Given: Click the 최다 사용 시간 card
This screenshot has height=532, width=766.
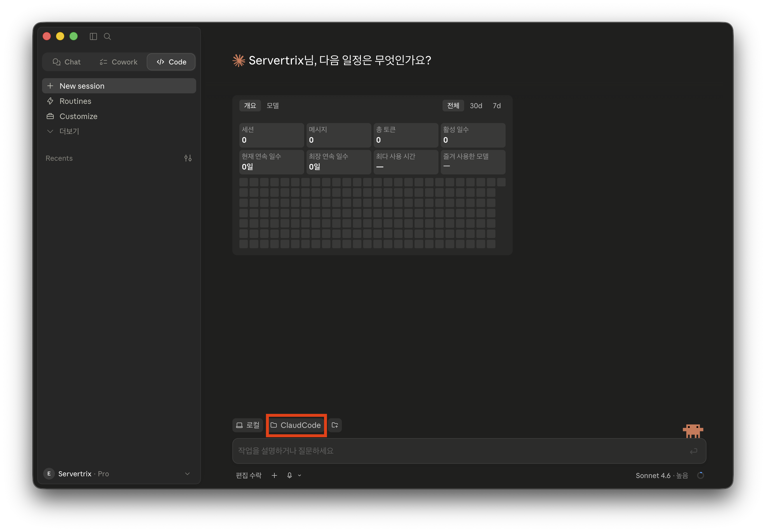Looking at the screenshot, I should (406, 162).
